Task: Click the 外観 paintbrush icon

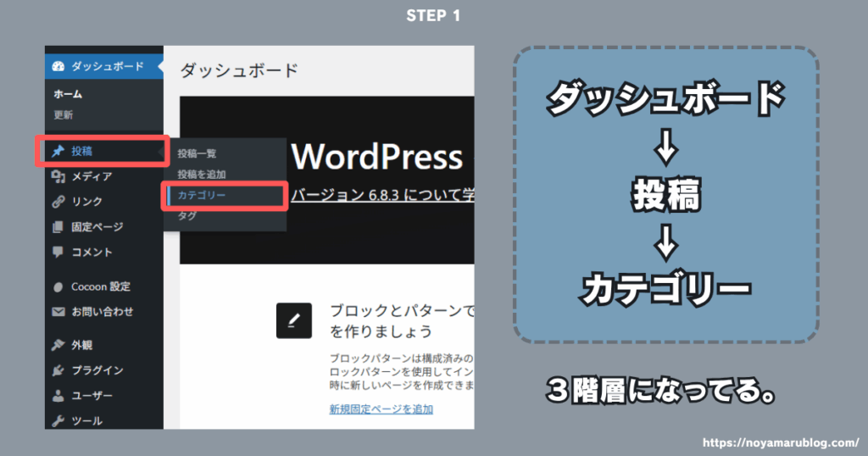Action: [58, 345]
